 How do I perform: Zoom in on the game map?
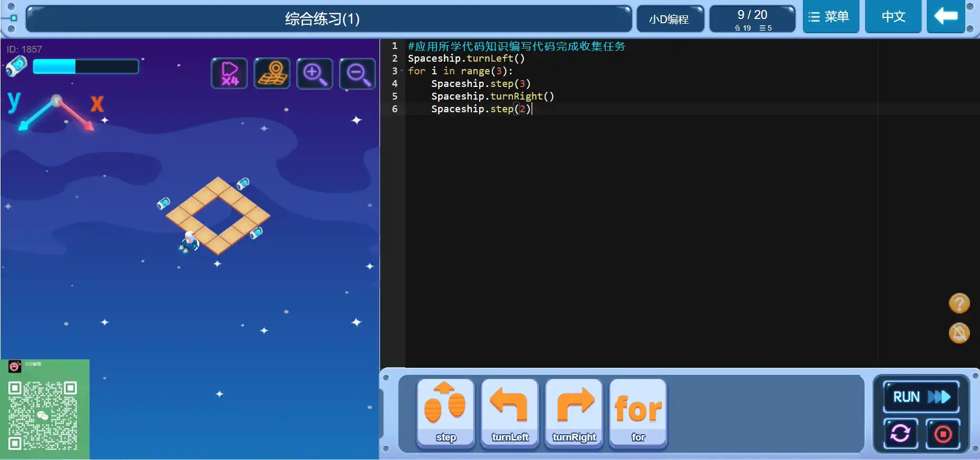(315, 74)
